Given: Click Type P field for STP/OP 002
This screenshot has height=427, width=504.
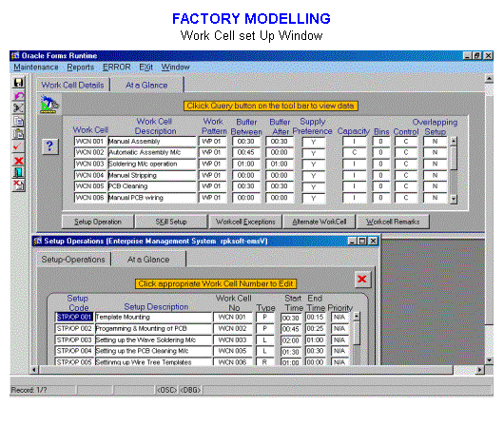Looking at the screenshot, I should coord(265,329).
